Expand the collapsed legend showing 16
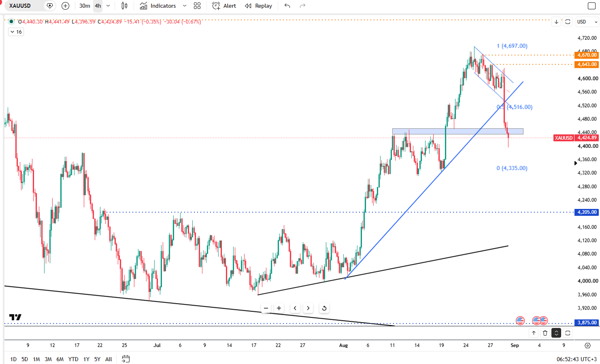 point(16,32)
